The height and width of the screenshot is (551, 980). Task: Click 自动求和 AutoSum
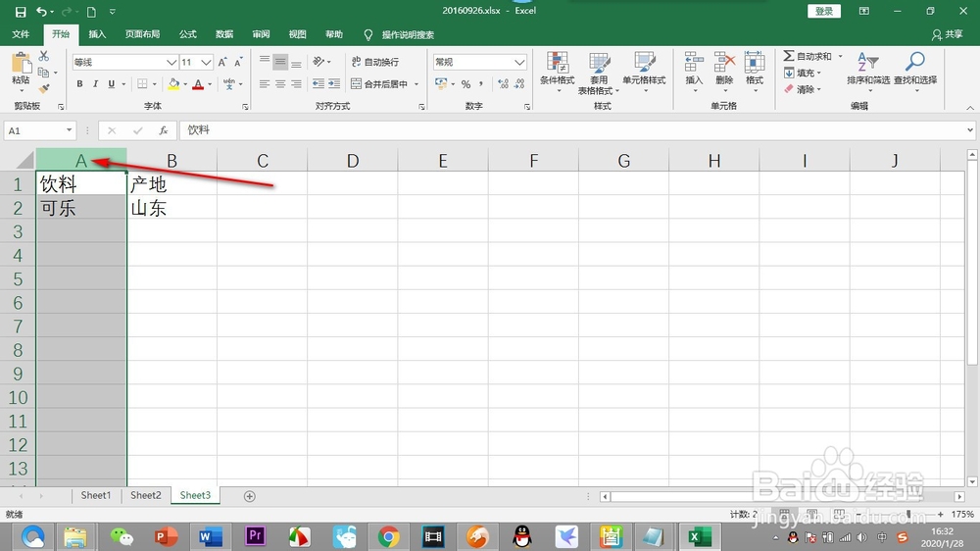[808, 56]
